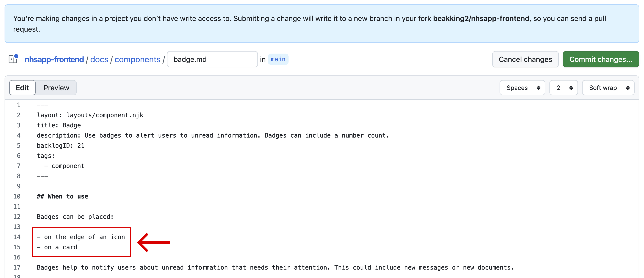Switch to the Preview tab
644x278 pixels.
click(x=56, y=87)
